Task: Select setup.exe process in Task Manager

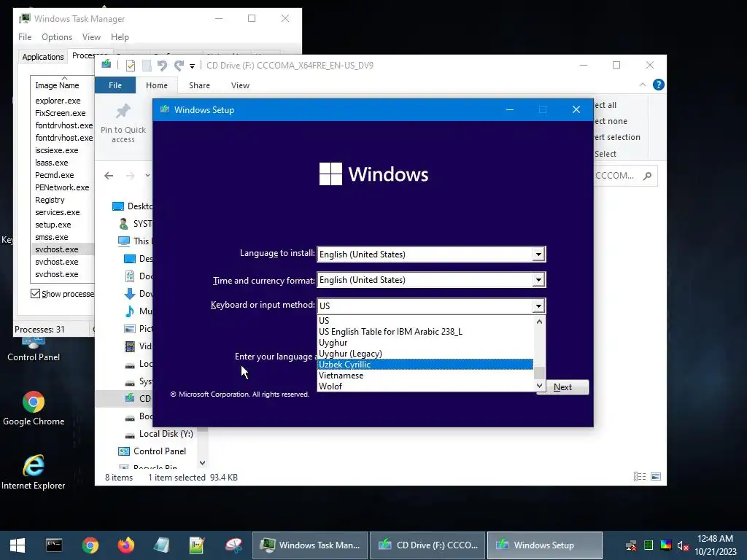Action: click(x=53, y=225)
